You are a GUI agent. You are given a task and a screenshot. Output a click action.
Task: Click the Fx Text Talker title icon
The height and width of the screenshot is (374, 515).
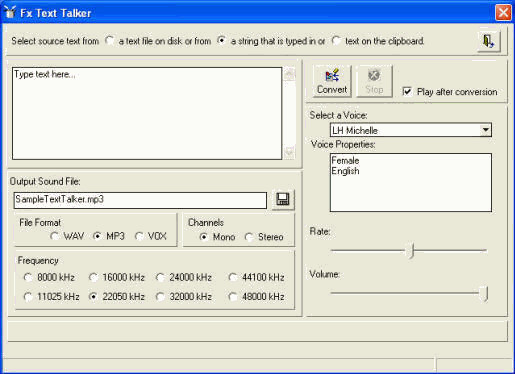tap(10, 12)
